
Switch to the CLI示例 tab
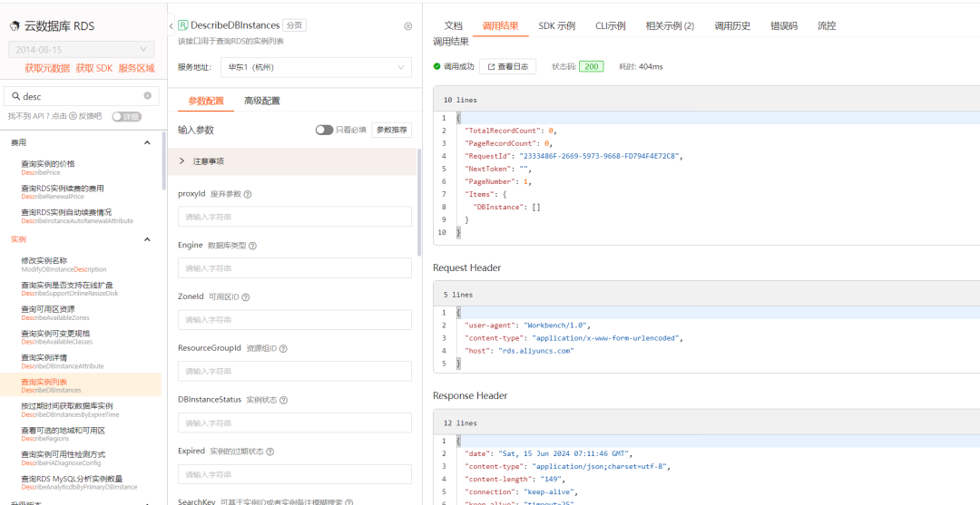[610, 26]
